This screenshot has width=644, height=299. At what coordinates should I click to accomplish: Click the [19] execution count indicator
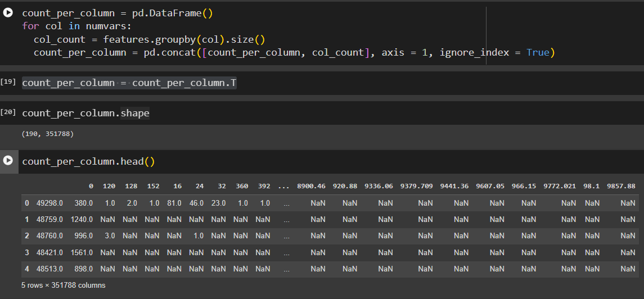tap(8, 82)
